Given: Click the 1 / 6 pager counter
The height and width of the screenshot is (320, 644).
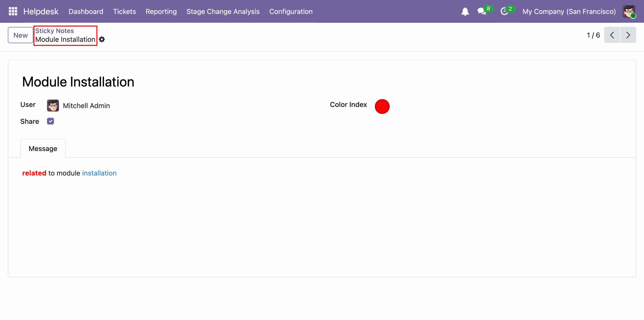Looking at the screenshot, I should coord(593,35).
